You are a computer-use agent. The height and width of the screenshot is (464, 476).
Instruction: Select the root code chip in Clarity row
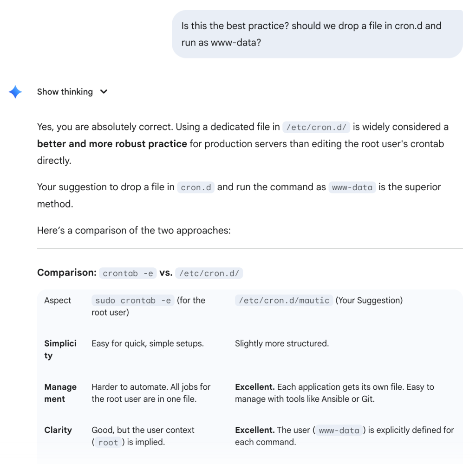108,442
